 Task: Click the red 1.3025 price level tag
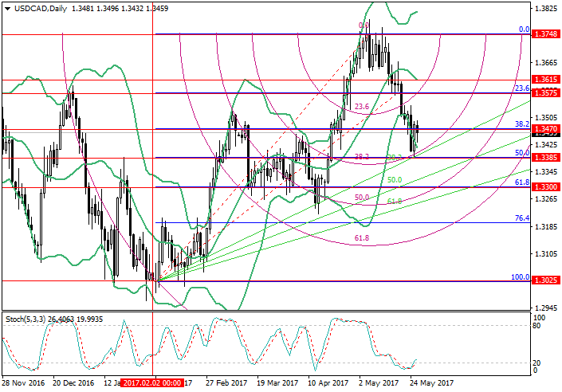(546, 280)
